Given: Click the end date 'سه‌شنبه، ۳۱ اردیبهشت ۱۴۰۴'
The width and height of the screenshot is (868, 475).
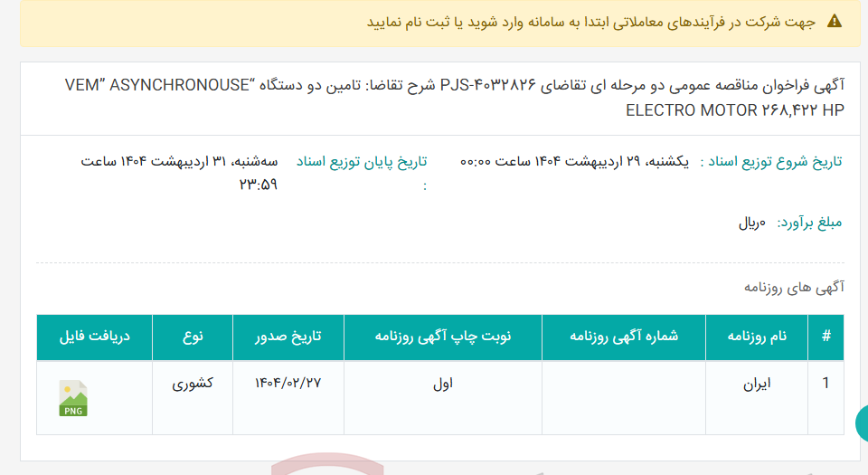Looking at the screenshot, I should 199,162.
